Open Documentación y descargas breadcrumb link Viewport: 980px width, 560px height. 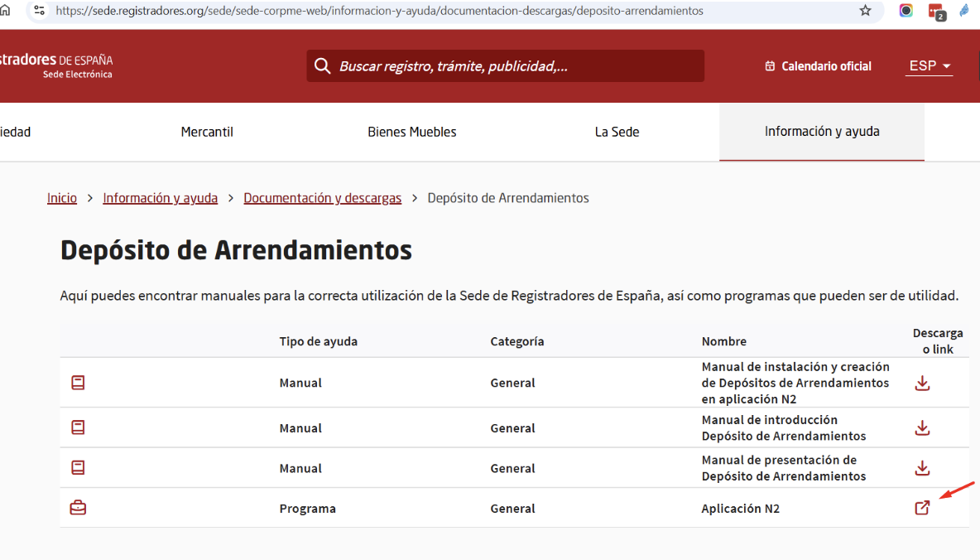pos(323,197)
